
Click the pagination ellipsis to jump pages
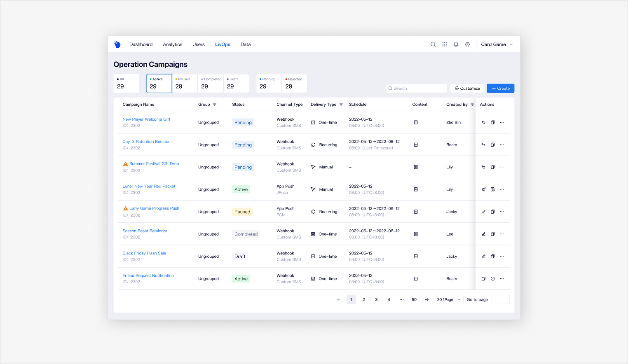click(401, 300)
